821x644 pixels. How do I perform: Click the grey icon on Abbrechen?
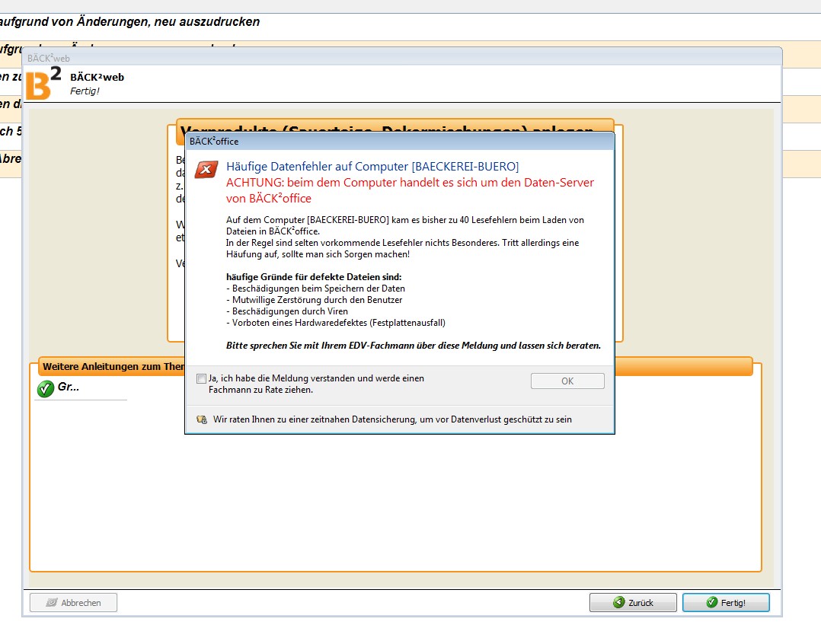[52, 602]
